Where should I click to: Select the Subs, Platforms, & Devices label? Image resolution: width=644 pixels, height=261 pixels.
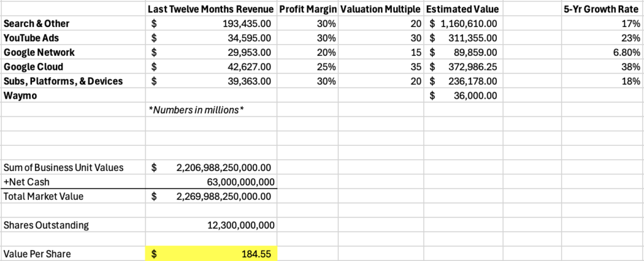click(63, 81)
